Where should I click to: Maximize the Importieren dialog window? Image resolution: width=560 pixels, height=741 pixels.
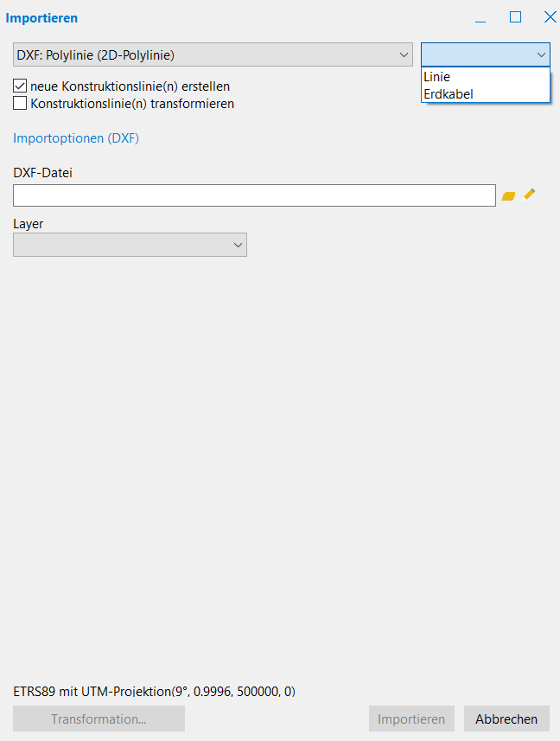tap(515, 17)
